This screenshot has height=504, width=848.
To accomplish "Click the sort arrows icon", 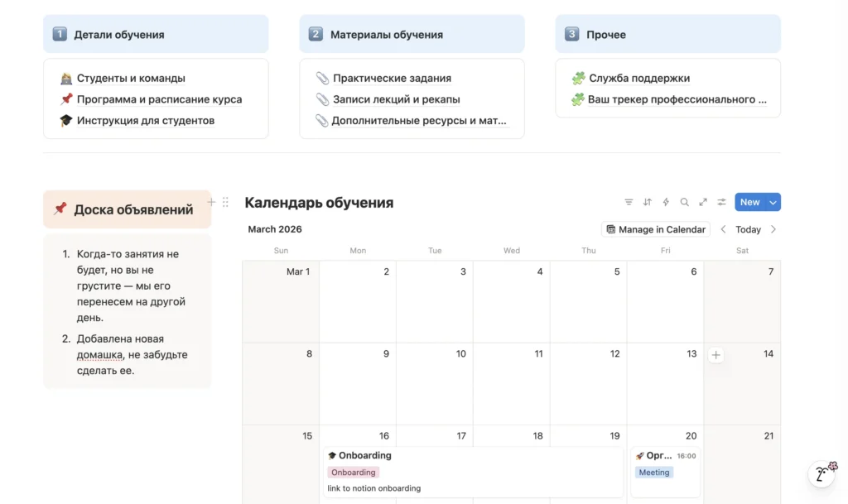I will pyautogui.click(x=648, y=202).
